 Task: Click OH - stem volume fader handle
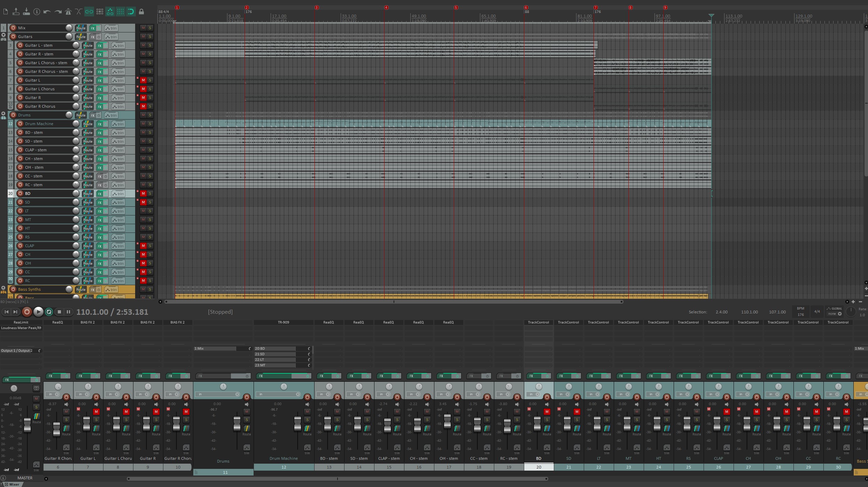[x=448, y=421]
